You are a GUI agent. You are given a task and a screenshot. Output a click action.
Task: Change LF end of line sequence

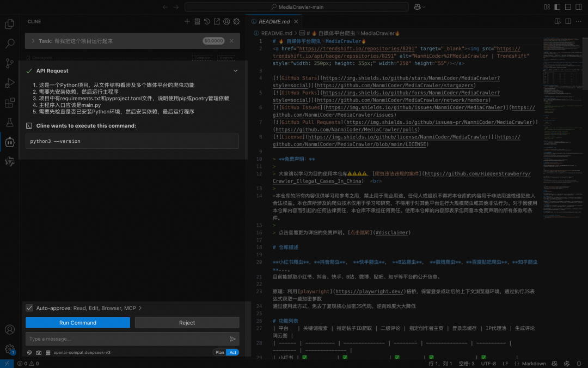[x=505, y=364]
